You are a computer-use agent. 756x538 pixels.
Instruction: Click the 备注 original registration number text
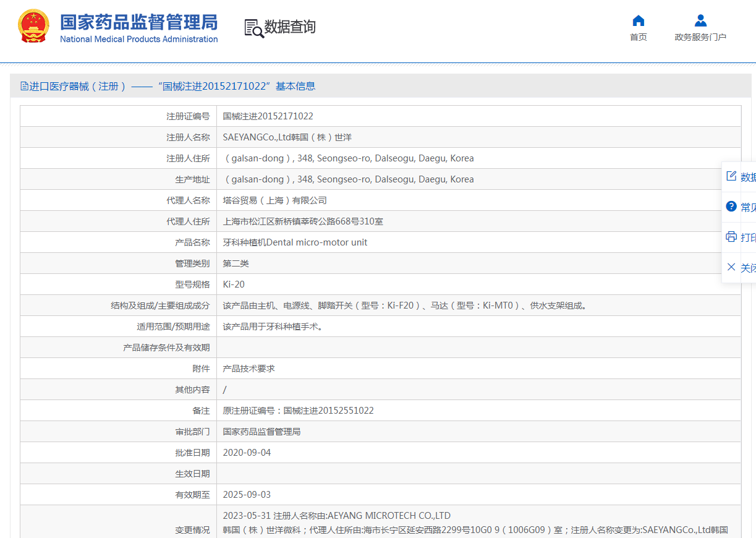click(299, 411)
